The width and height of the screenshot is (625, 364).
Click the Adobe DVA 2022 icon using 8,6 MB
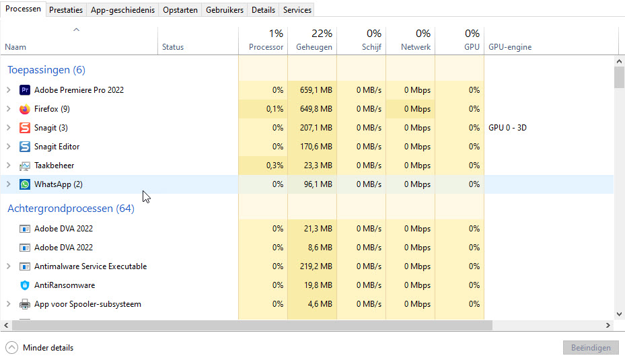[25, 248]
